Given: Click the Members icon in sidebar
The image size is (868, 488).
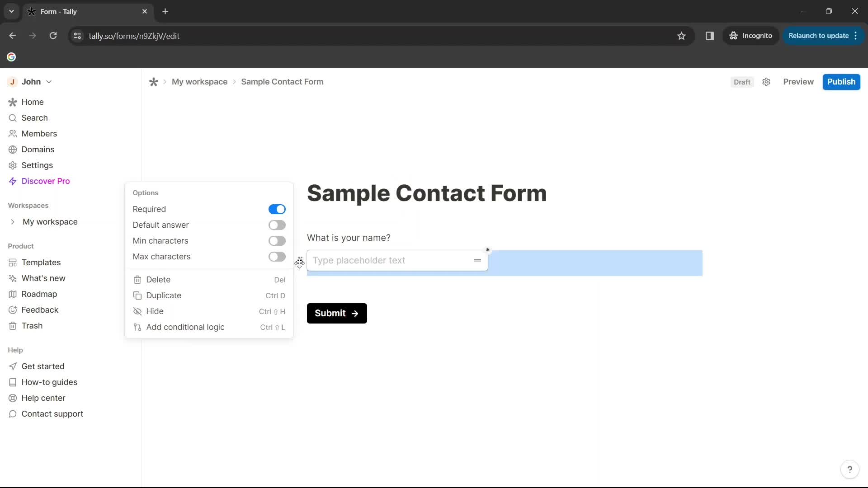Looking at the screenshot, I should tap(12, 133).
